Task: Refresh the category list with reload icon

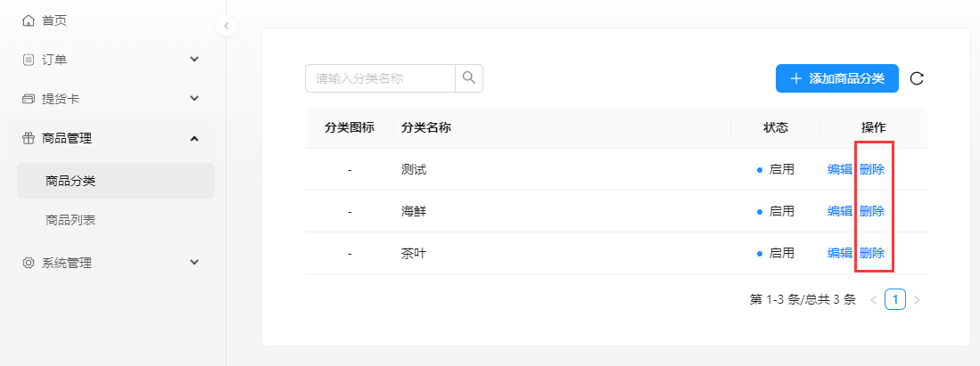Action: point(917,78)
